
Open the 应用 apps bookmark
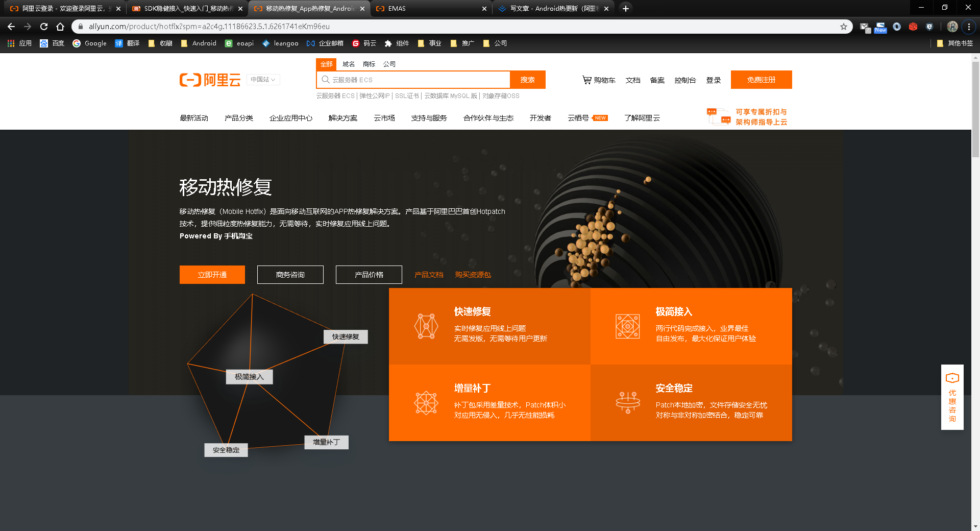click(19, 43)
